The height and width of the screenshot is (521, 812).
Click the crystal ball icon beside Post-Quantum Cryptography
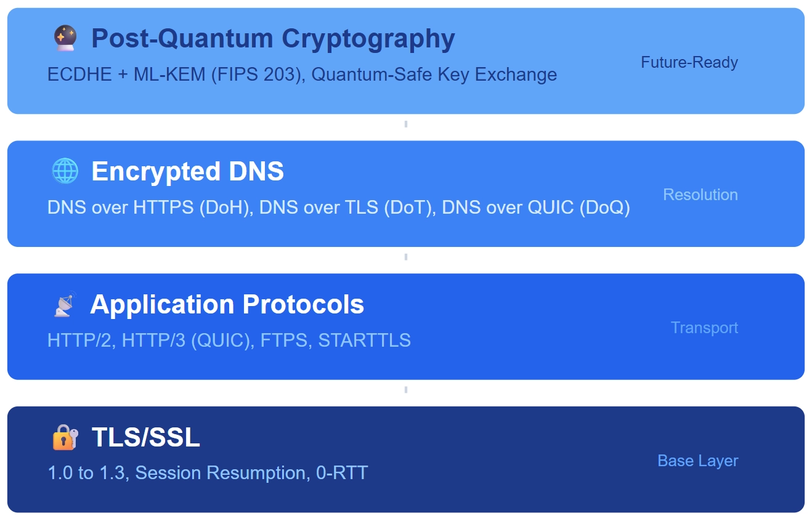point(65,38)
